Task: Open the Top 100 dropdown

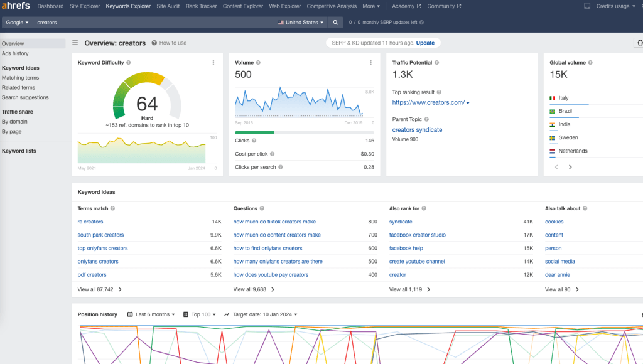Action: (200, 314)
